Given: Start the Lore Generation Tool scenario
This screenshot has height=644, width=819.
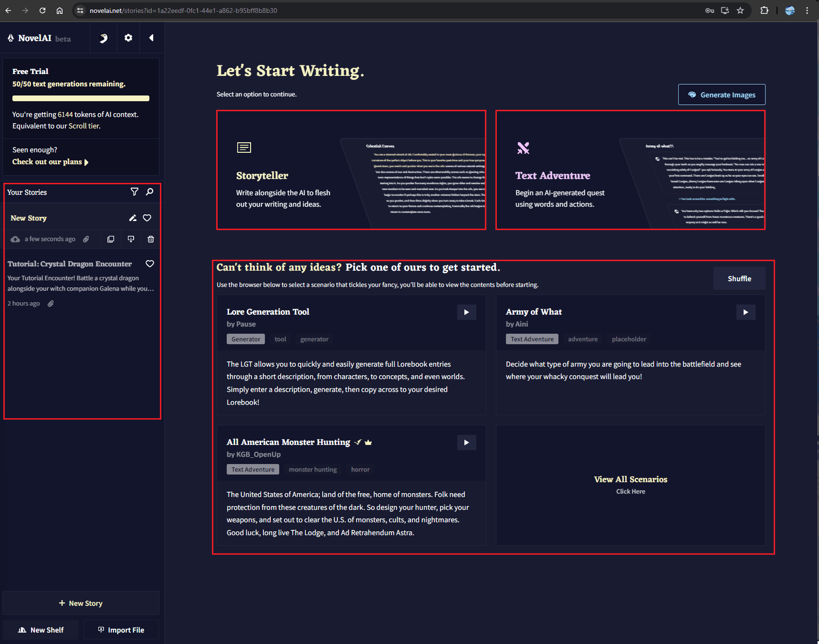Looking at the screenshot, I should coord(466,312).
